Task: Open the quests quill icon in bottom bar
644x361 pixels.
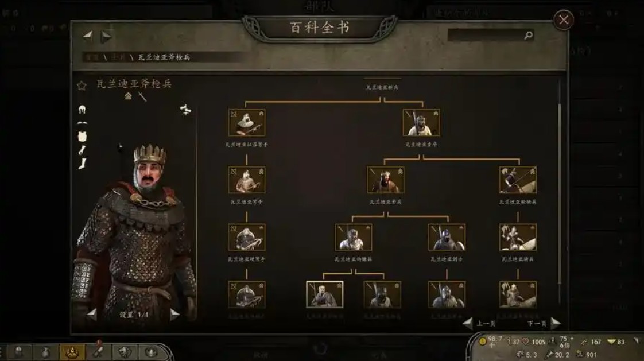Action: (98, 352)
